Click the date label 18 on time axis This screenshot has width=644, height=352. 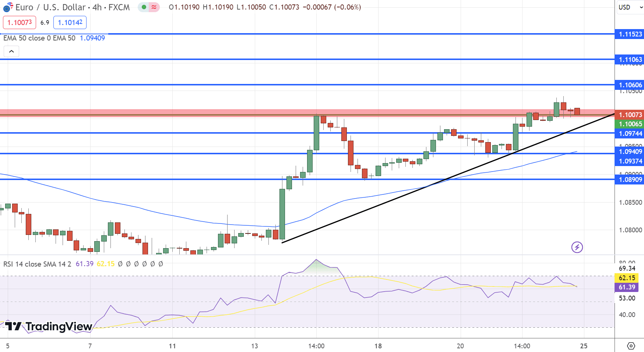[378, 346]
